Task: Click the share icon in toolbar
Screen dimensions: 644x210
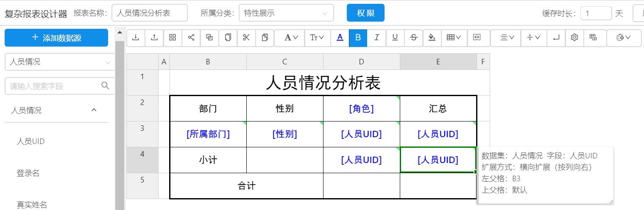Action: pyautogui.click(x=191, y=38)
